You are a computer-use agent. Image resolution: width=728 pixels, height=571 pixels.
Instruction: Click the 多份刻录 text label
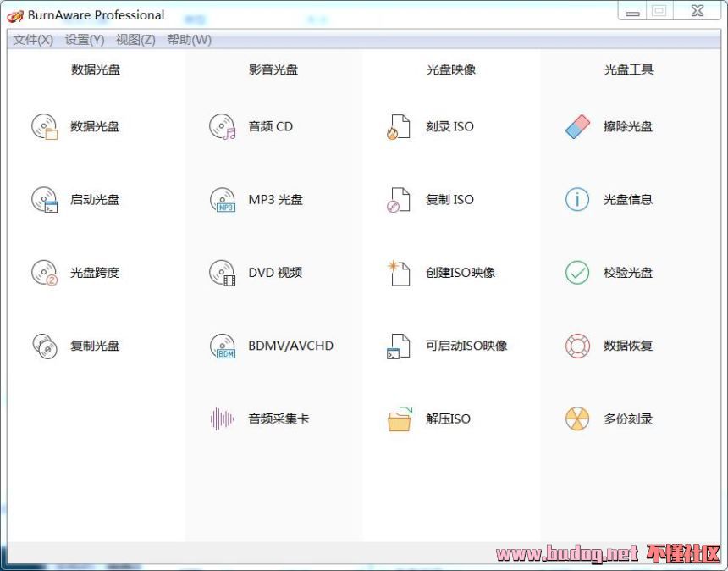[628, 419]
